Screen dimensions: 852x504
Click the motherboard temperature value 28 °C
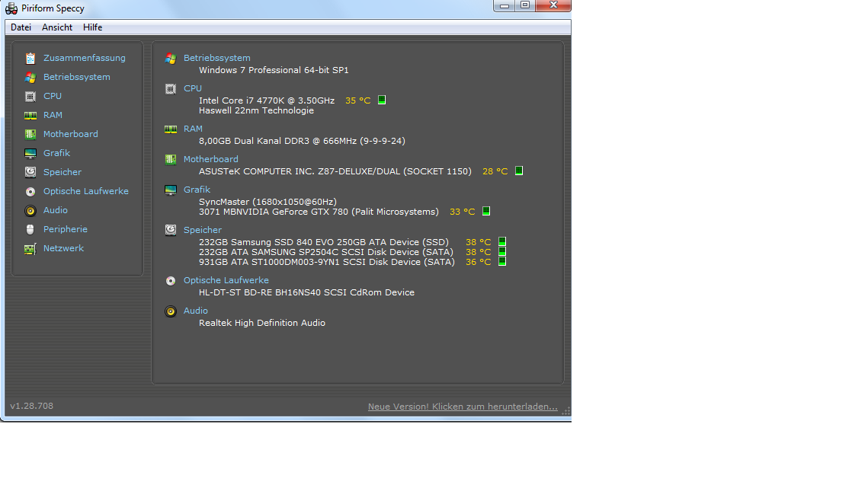[495, 171]
